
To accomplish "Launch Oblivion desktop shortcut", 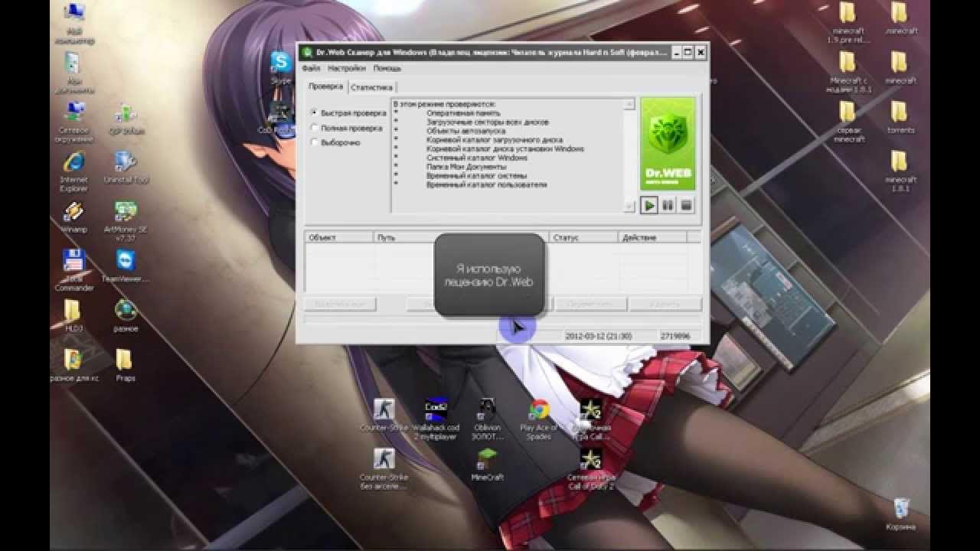I will coord(487,419).
